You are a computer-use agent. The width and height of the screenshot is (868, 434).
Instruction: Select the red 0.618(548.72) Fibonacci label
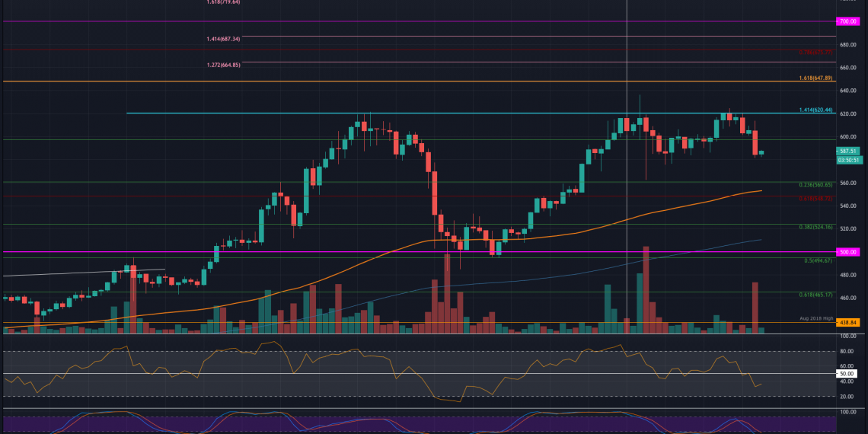pyautogui.click(x=815, y=199)
